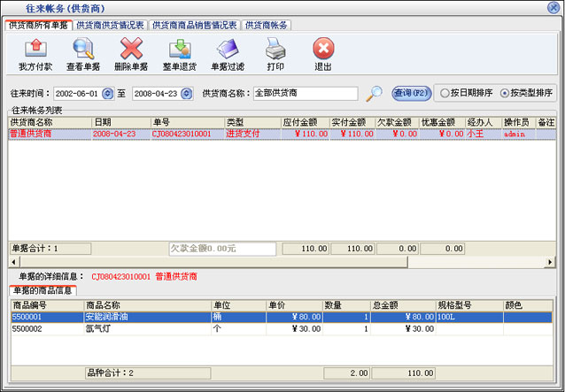Viewport: 565px width, 392px height.
Task: Click the 供货商名称 input field
Action: (304, 93)
